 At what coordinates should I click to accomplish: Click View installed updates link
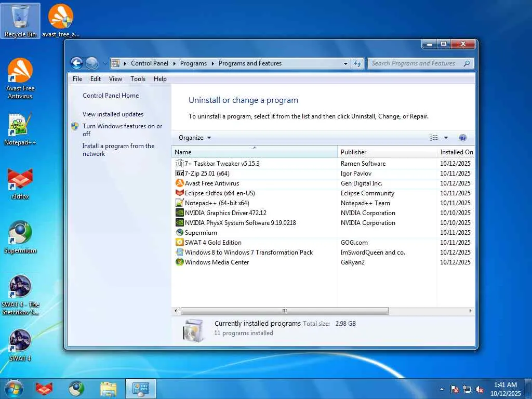click(x=113, y=114)
